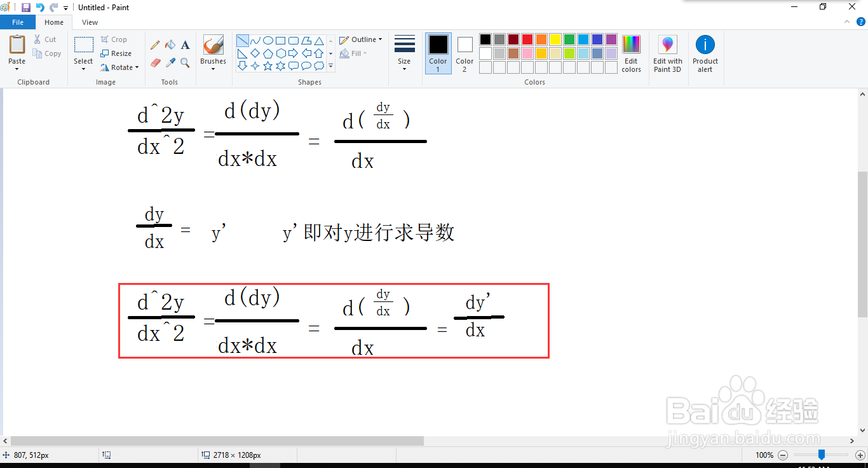The image size is (868, 468).
Task: Select the Magnifier tool
Action: pyautogui.click(x=186, y=62)
